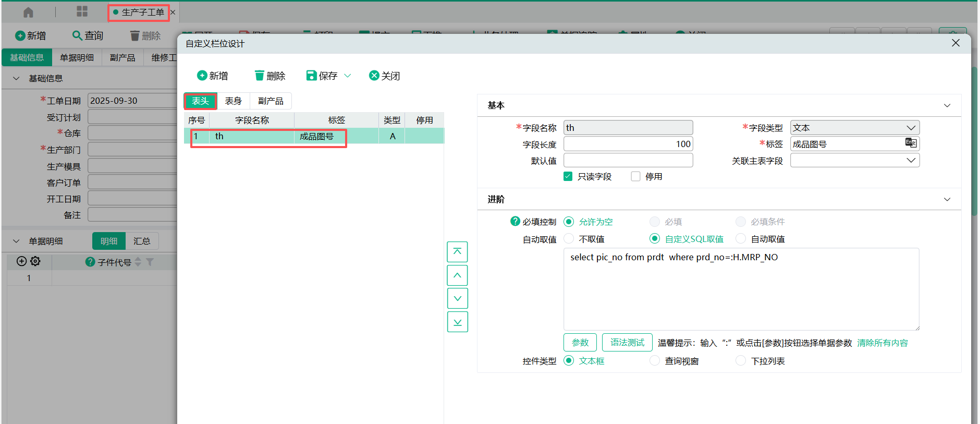Click the 清除所有内容 link
Screen dimensions: 980x424
point(883,343)
